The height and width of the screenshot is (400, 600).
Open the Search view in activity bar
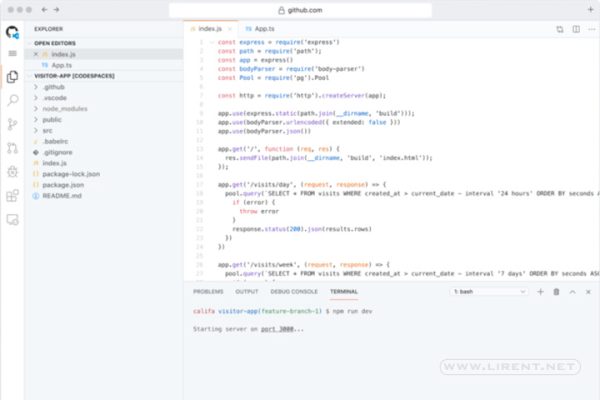(12, 100)
